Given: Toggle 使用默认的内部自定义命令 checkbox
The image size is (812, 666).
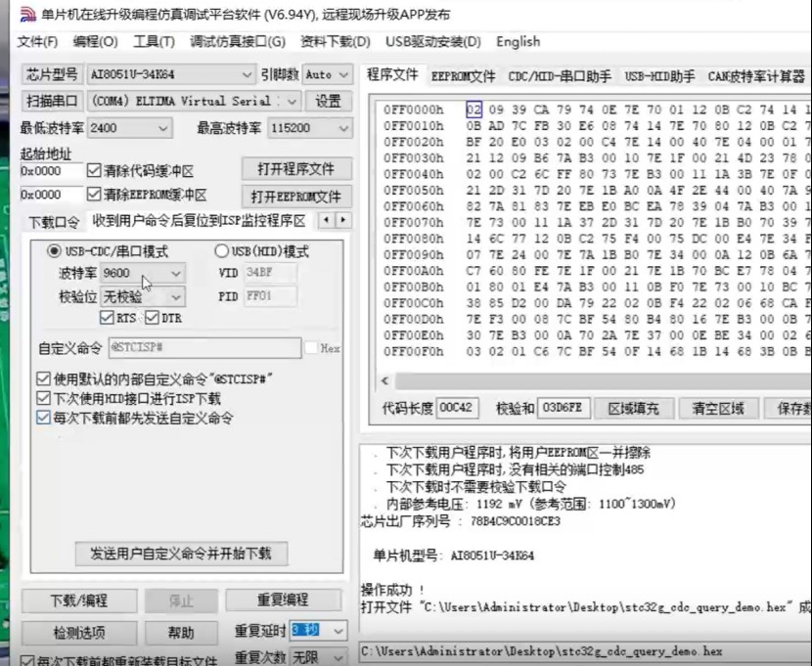Looking at the screenshot, I should 43,378.
